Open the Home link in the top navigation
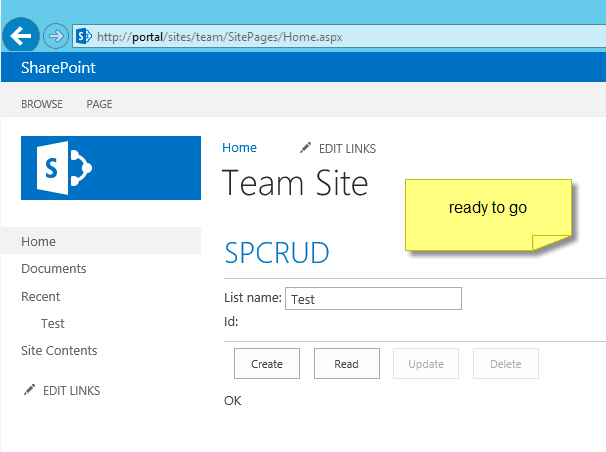 point(239,148)
